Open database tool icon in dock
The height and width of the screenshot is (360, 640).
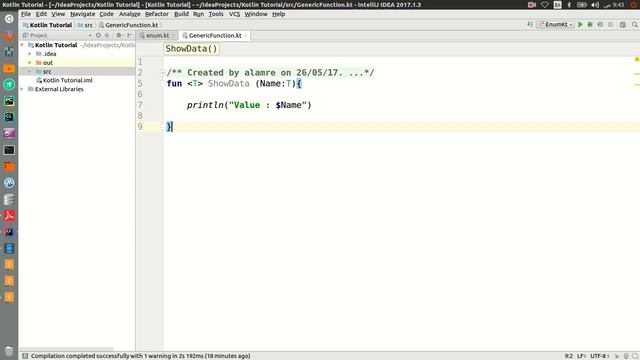tap(9, 199)
